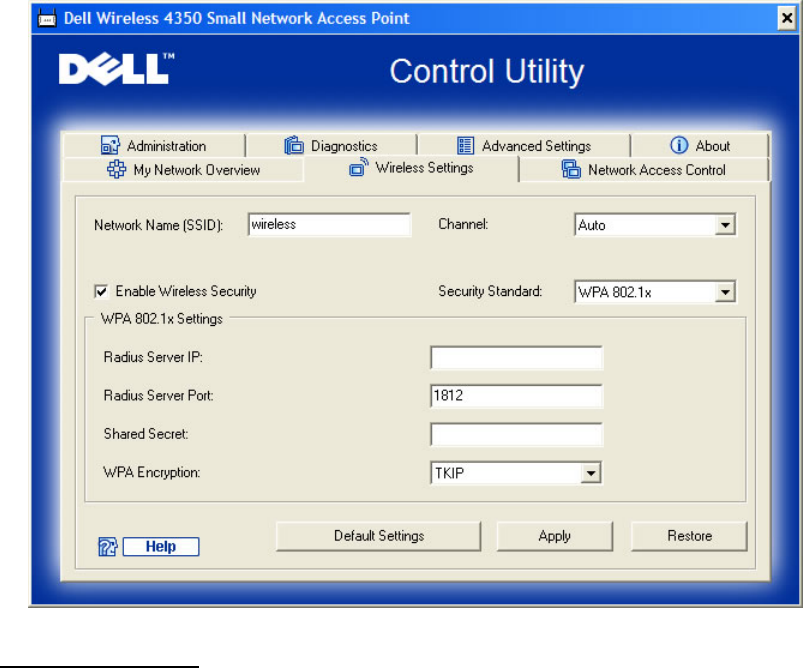
Task: Click the Network Access Control icon
Action: pos(571,169)
